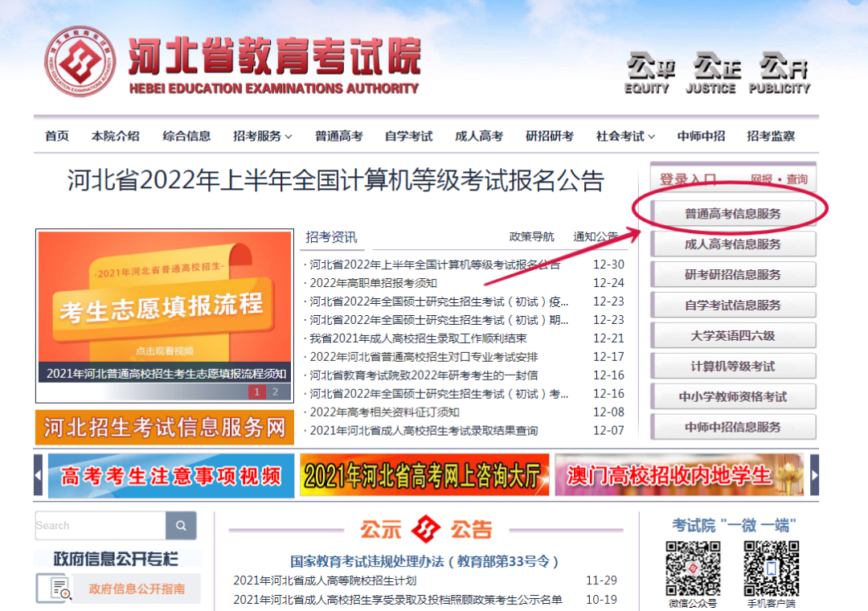The height and width of the screenshot is (611, 868).
Task: Click the 澳门高校招收内地学生 banner
Action: tap(679, 475)
